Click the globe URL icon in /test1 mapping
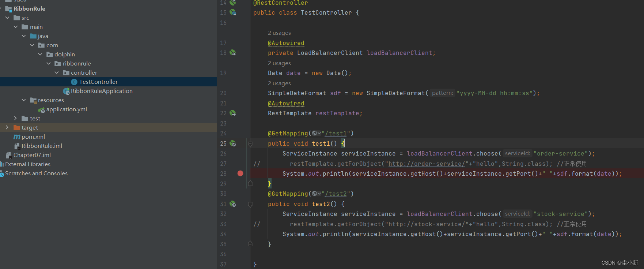Screen dimensions: 644x269 point(314,133)
